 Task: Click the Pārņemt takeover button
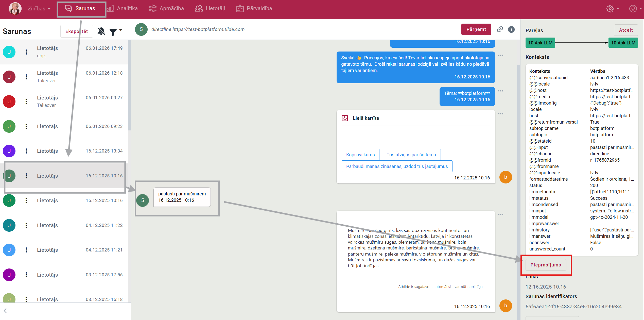pos(476,29)
